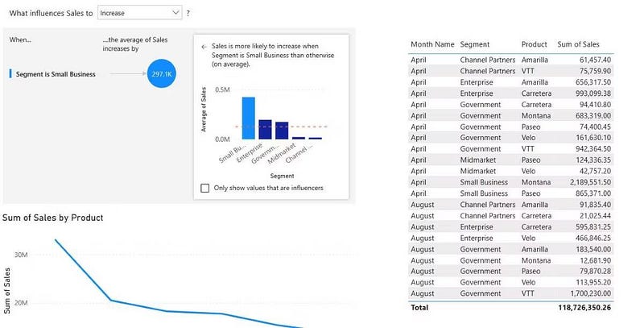Sort table by Month Name column header
The width and height of the screenshot is (644, 328).
432,44
